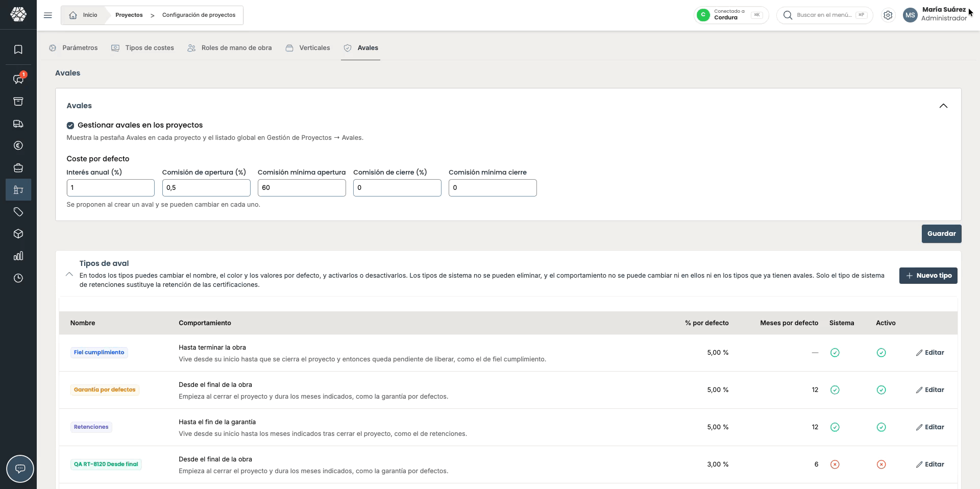Toggle Activo for Retenciones row

[x=881, y=427]
